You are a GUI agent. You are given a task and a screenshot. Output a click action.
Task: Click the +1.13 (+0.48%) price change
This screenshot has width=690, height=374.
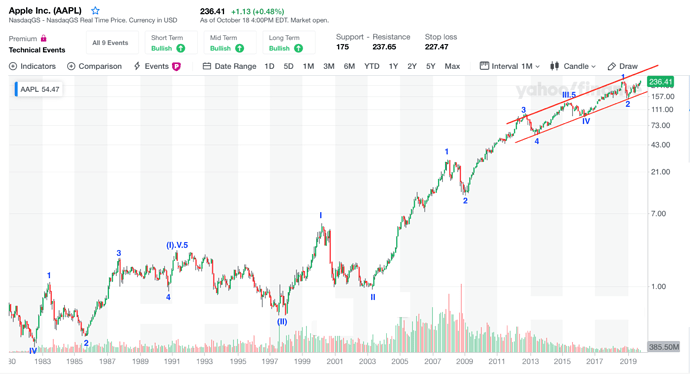click(257, 11)
